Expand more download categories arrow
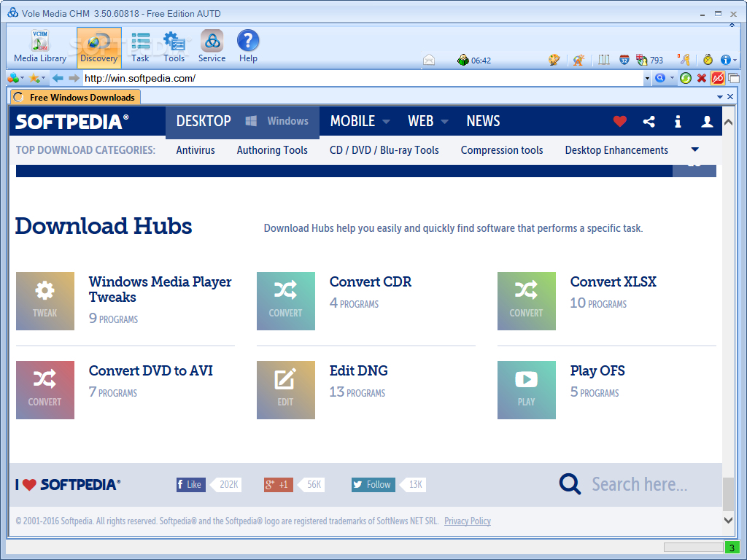Image resolution: width=747 pixels, height=560 pixels. 695,149
